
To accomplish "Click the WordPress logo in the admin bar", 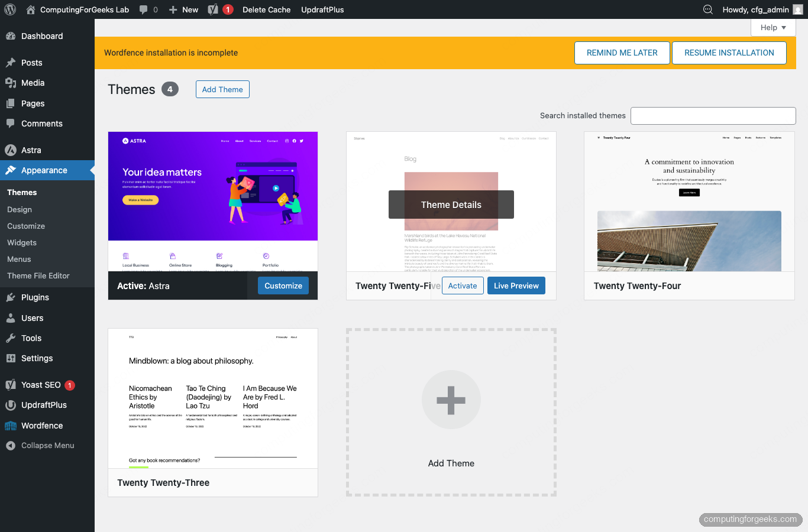I will (9, 9).
